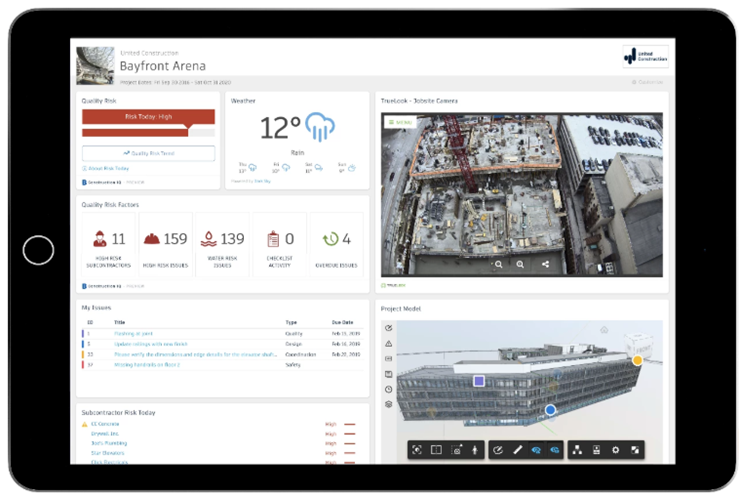Screen dimensions: 740x496
Task: Select the blue circle issue pin on model
Action: pos(550,410)
